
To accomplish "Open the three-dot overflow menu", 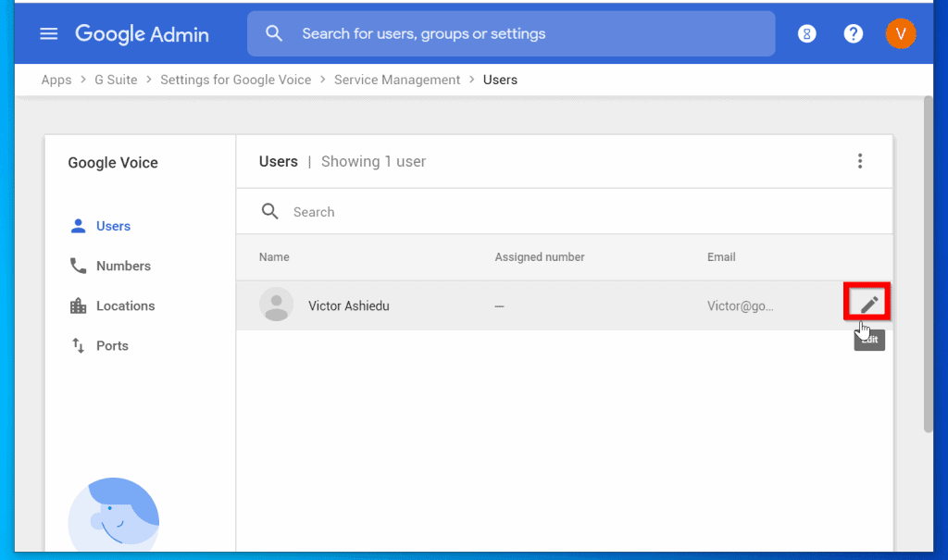I will click(860, 160).
